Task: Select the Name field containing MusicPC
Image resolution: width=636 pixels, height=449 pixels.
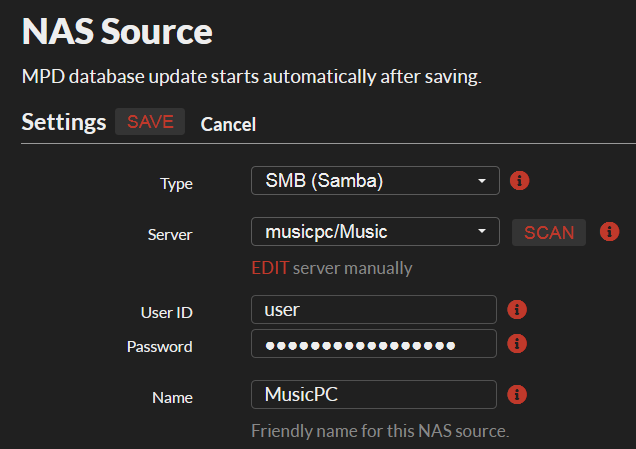Action: (374, 394)
